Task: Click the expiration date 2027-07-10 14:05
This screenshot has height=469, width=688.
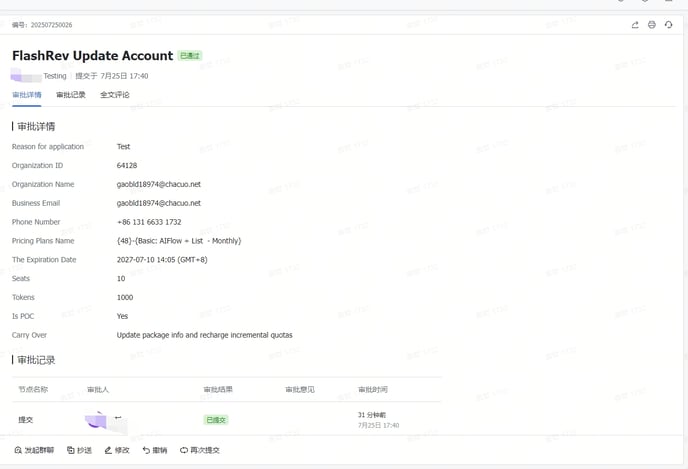Action: pyautogui.click(x=162, y=260)
